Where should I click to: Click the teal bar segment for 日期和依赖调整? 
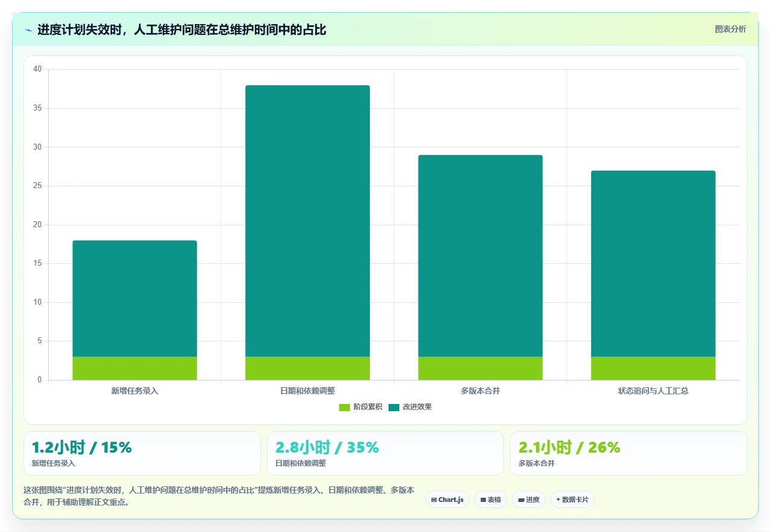(x=307, y=221)
